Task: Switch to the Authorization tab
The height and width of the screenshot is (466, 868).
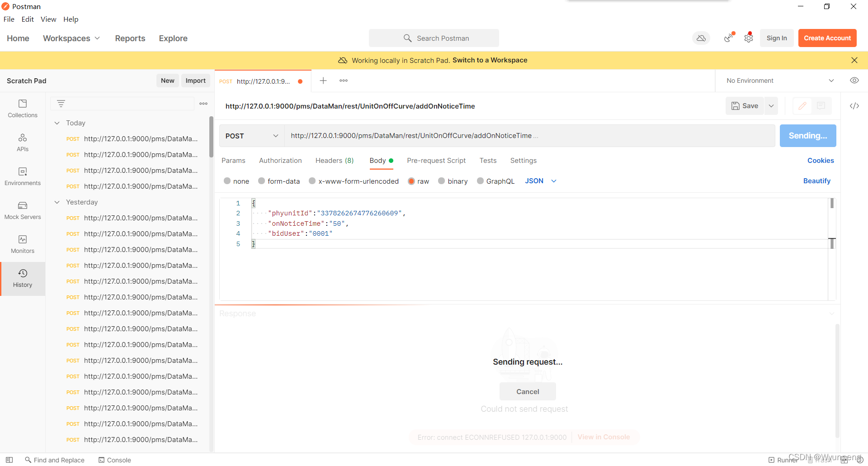Action: pyautogui.click(x=280, y=161)
